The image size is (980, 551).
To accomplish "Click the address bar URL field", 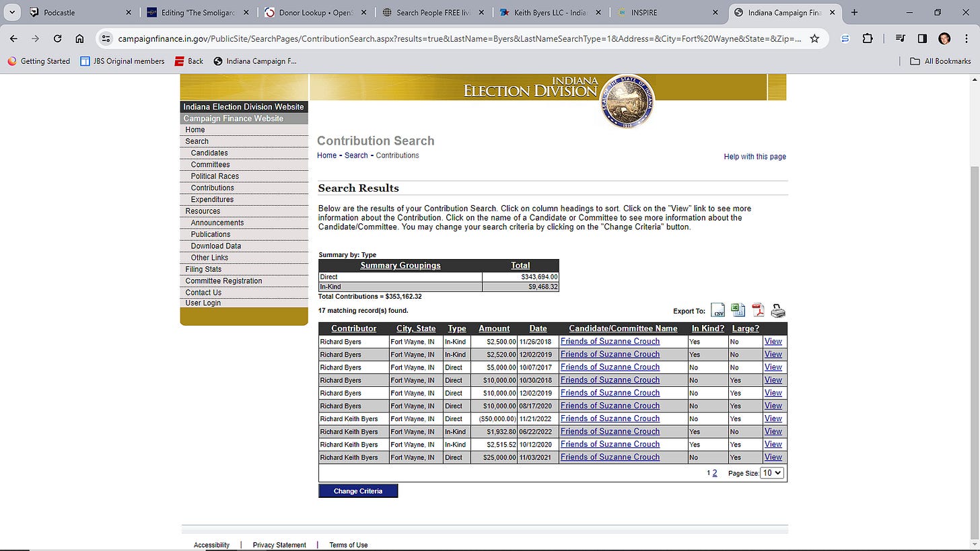I will click(459, 38).
